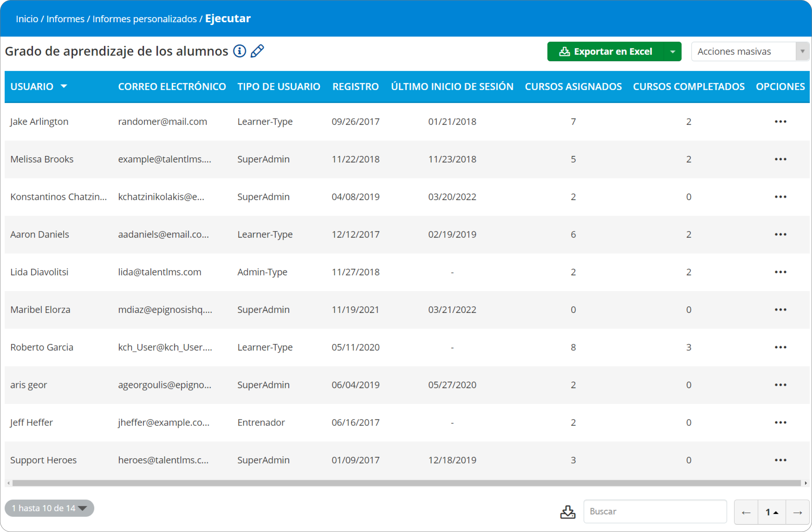Click user name Melissa Brooks
The image size is (812, 532).
(x=42, y=159)
